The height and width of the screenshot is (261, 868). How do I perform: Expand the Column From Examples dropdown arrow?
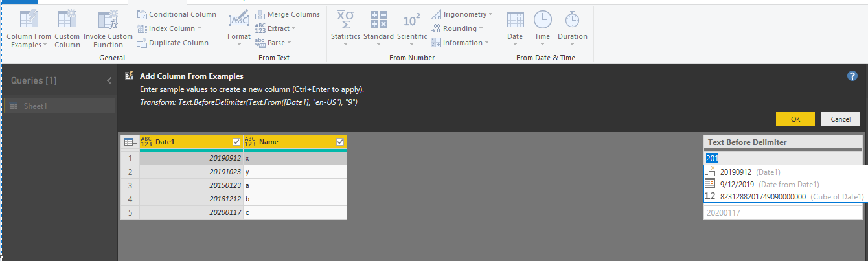coord(45,45)
